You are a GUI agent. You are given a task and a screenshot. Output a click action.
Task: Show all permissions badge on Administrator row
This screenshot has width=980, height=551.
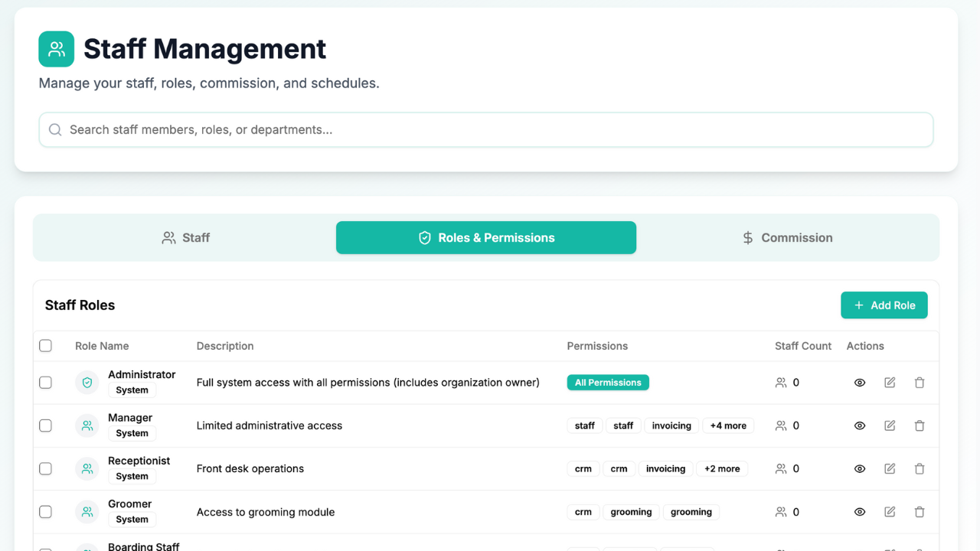pyautogui.click(x=608, y=381)
